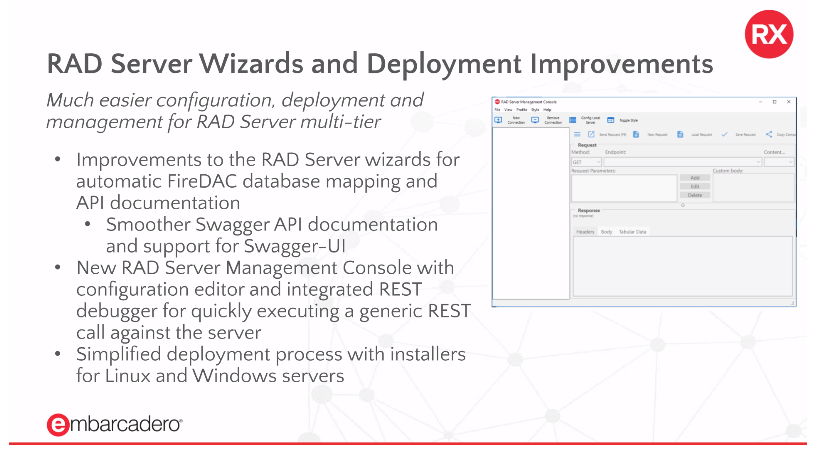This screenshot has width=816, height=456.
Task: Click the Copy Component share icon
Action: tap(769, 134)
